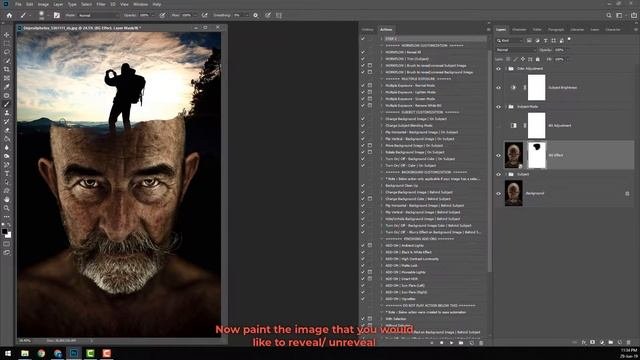Select the Gradient tool

(x=7, y=139)
